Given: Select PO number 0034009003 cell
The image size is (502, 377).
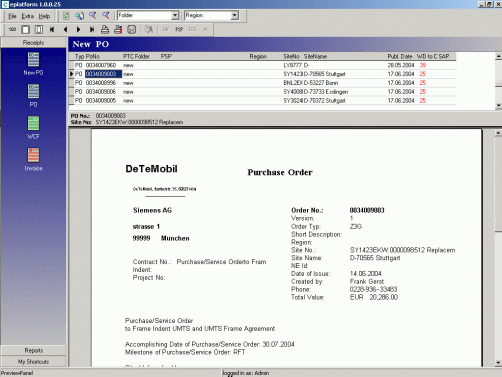Looking at the screenshot, I should [103, 74].
